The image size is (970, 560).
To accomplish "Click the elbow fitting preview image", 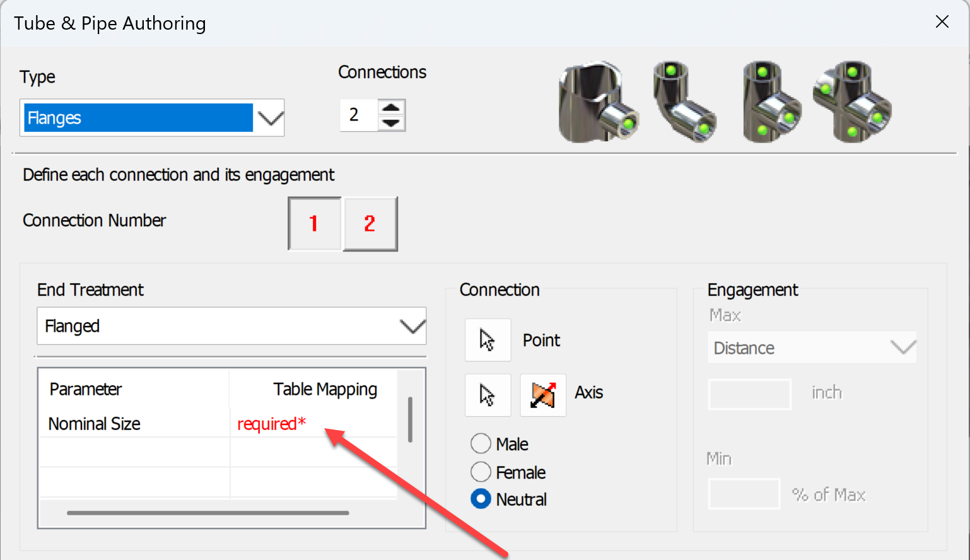I will 683,101.
